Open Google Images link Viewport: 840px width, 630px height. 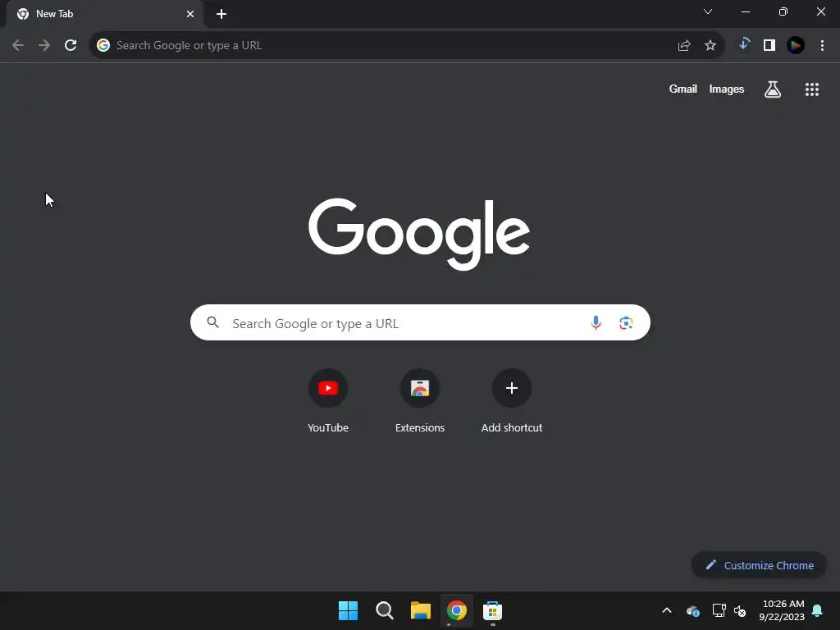(x=727, y=89)
